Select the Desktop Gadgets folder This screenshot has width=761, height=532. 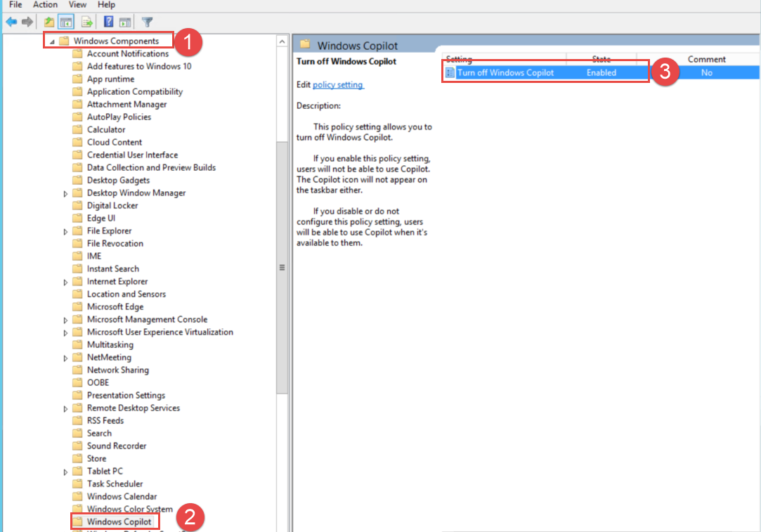pyautogui.click(x=119, y=180)
